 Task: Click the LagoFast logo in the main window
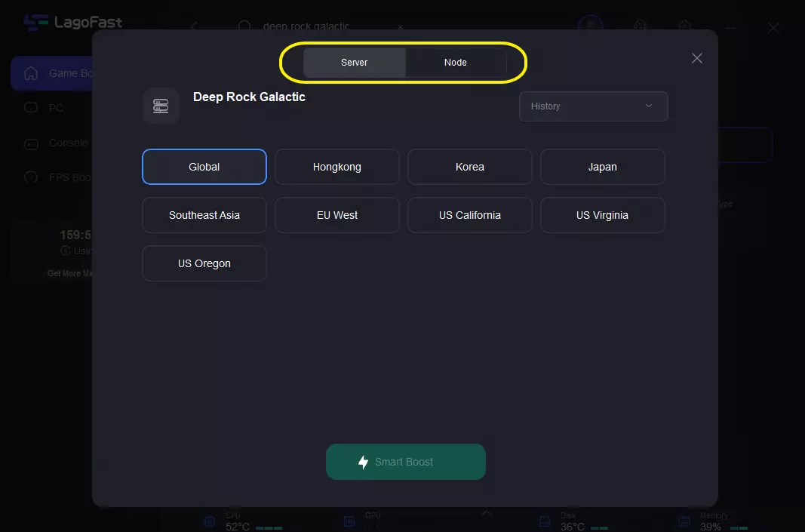click(x=73, y=23)
